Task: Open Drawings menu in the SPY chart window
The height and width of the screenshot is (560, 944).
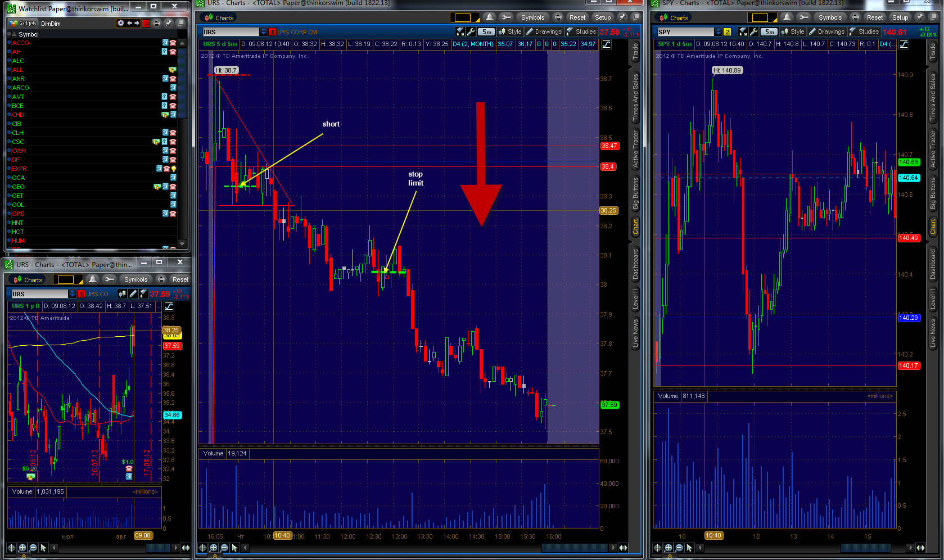Action: (827, 32)
